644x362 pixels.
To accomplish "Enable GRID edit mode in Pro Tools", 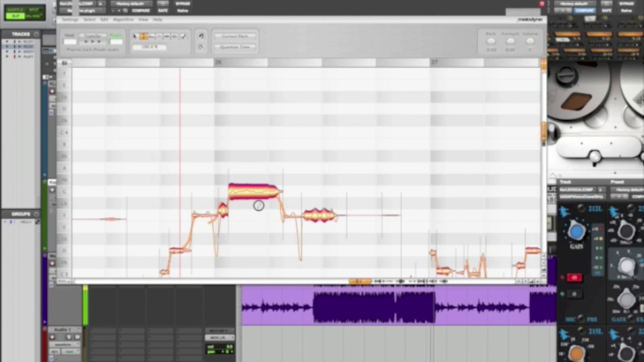I will click(x=35, y=16).
